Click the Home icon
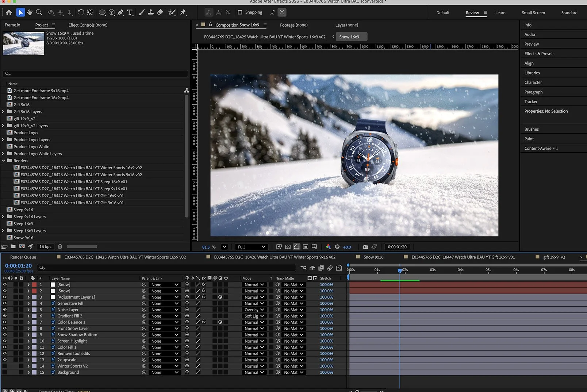This screenshot has height=392, width=587. (9, 12)
